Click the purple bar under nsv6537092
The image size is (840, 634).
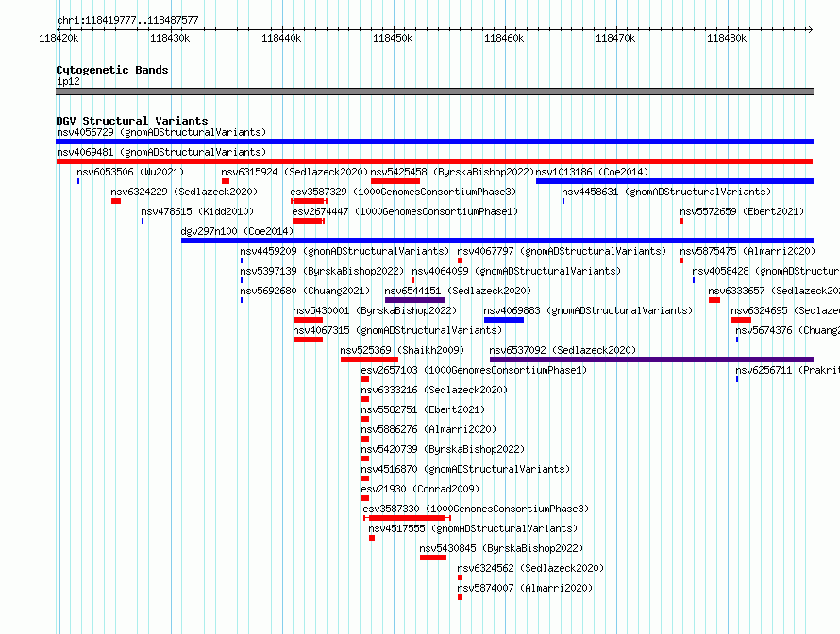click(651, 359)
